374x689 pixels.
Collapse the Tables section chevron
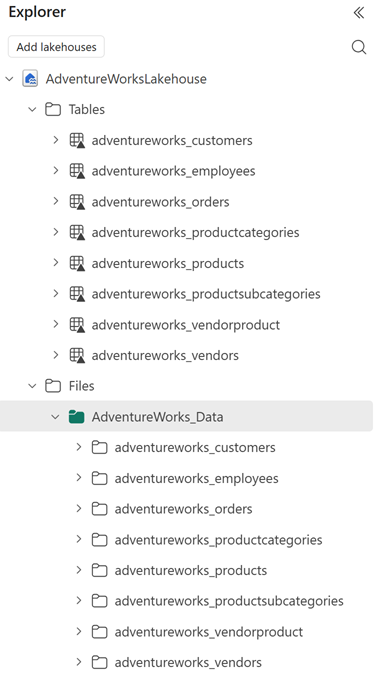coord(32,109)
